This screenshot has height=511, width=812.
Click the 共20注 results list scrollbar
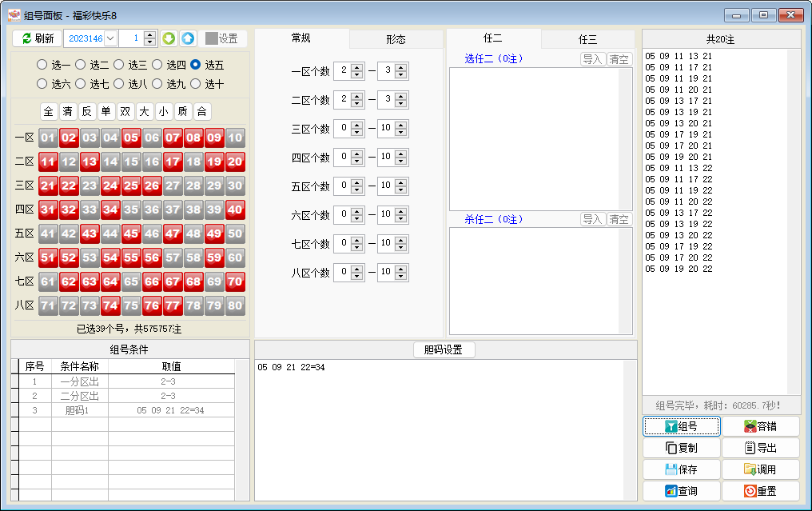[794, 222]
